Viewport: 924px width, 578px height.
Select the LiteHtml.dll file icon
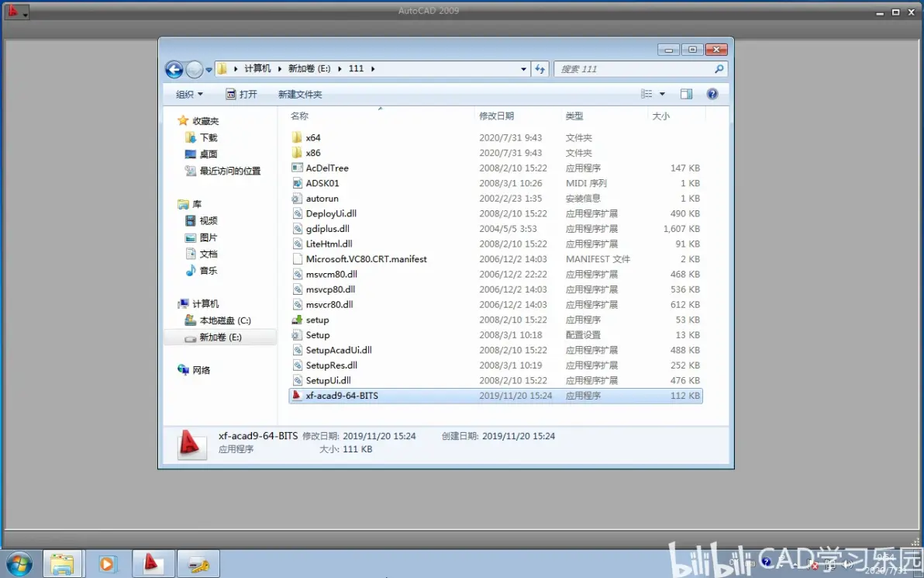point(297,244)
